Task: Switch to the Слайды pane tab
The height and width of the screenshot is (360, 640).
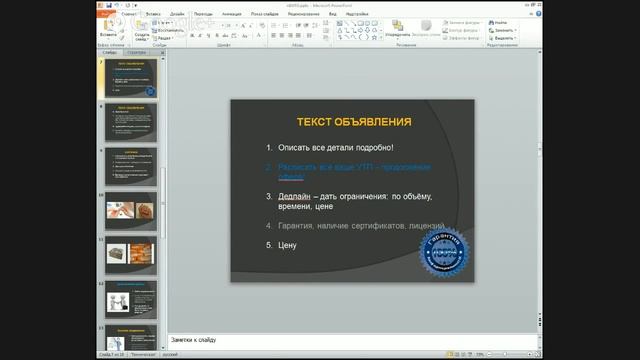Action: [x=110, y=53]
